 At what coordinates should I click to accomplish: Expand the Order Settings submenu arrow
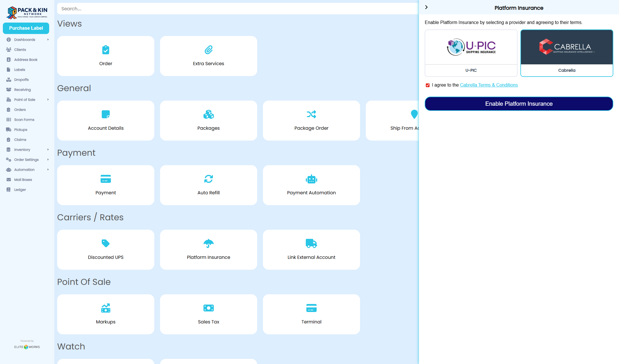coord(48,160)
